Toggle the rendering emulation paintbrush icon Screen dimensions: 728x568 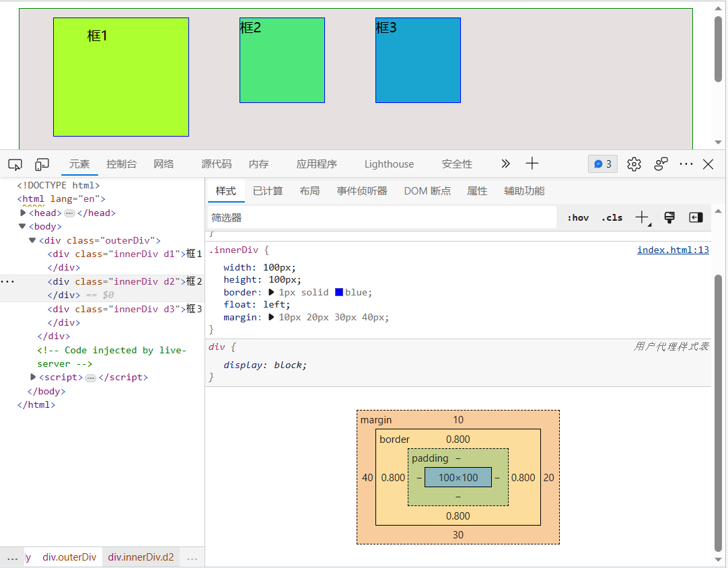click(x=669, y=217)
